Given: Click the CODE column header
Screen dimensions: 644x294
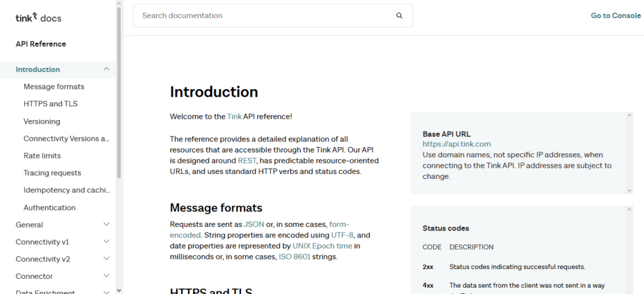Looking at the screenshot, I should (432, 248).
